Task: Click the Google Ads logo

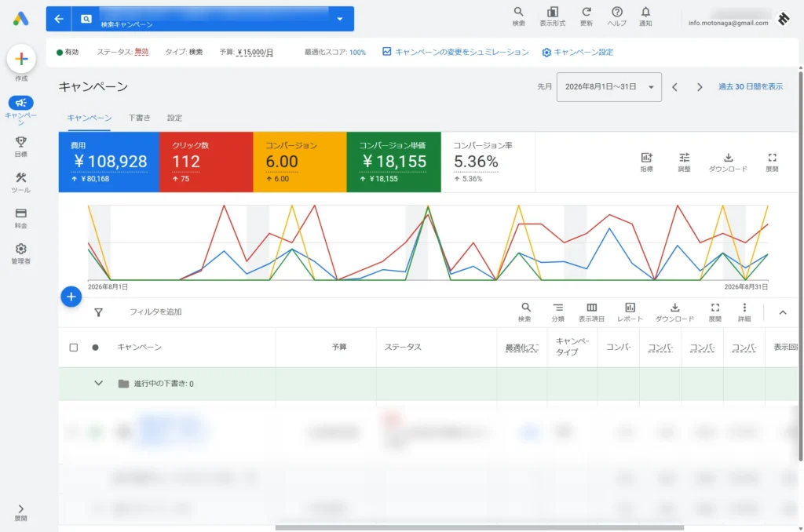Action: (x=20, y=19)
